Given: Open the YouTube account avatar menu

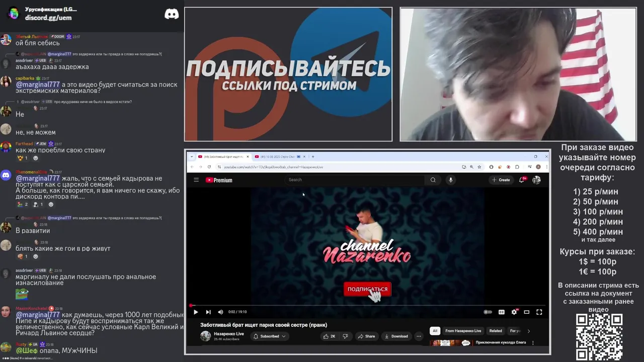Looking at the screenshot, I should [537, 180].
